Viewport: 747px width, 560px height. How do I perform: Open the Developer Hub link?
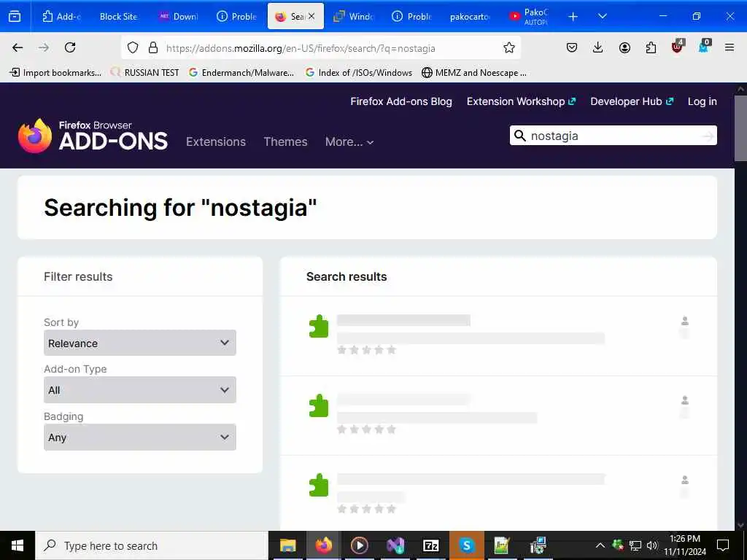coord(632,101)
